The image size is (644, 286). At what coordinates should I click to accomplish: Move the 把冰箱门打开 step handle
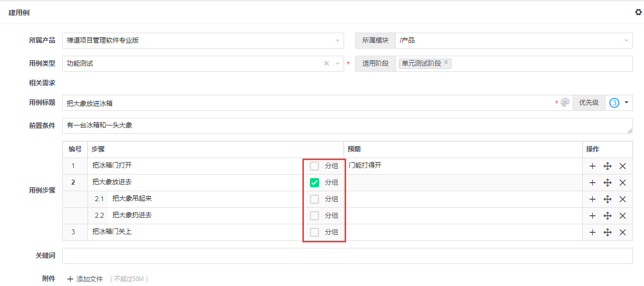(x=607, y=166)
